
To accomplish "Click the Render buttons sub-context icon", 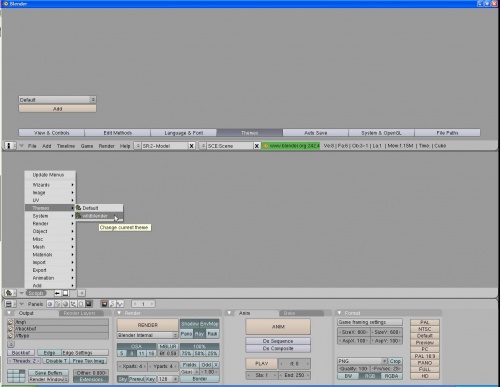I will point(104,304).
